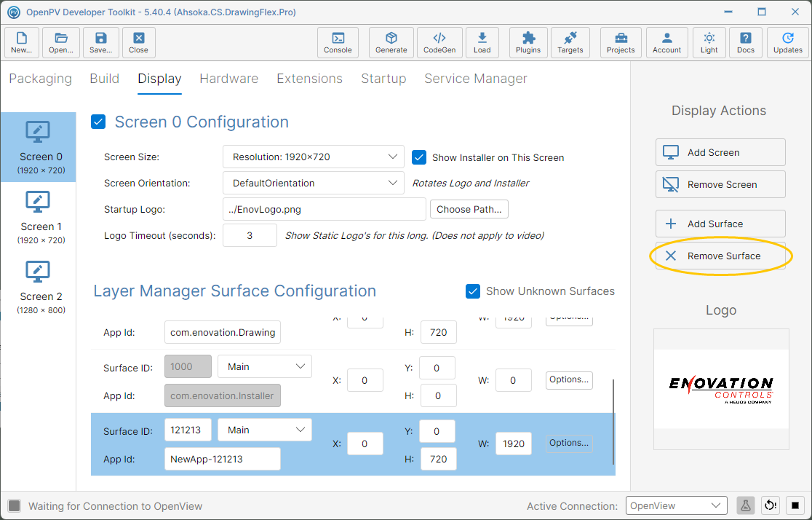Click the flask icon in the status bar

pos(745,505)
